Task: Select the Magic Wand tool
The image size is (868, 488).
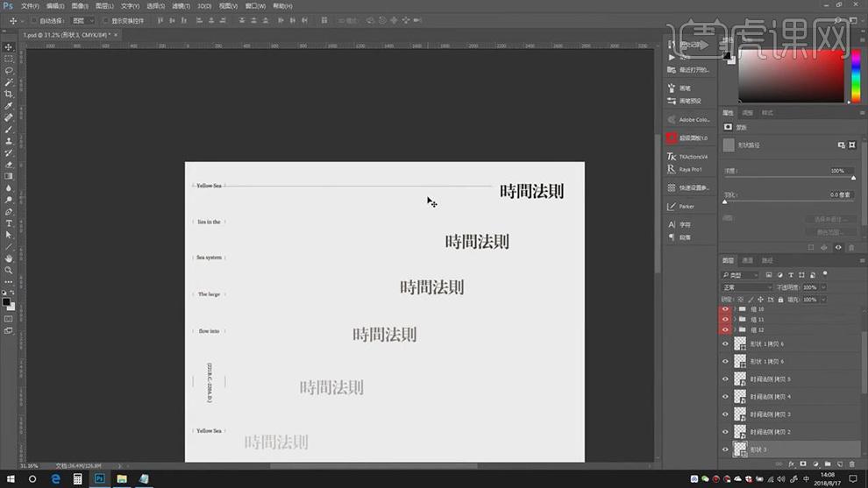Action: pos(8,82)
